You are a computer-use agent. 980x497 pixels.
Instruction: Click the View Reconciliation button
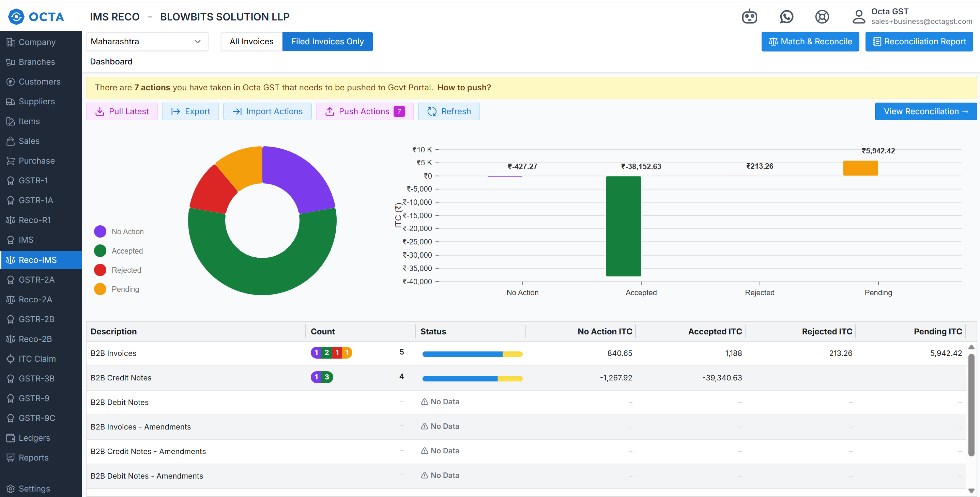[925, 111]
